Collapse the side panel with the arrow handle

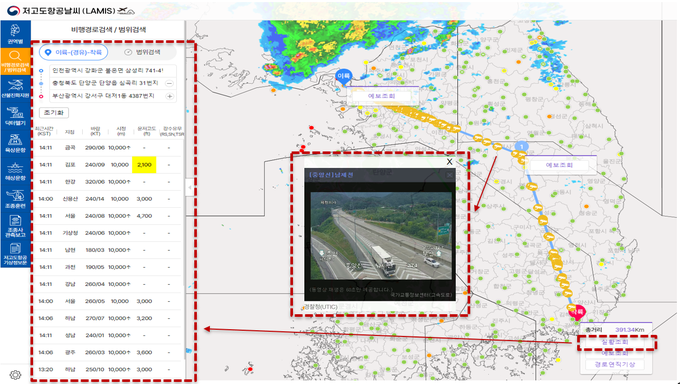pos(190,188)
